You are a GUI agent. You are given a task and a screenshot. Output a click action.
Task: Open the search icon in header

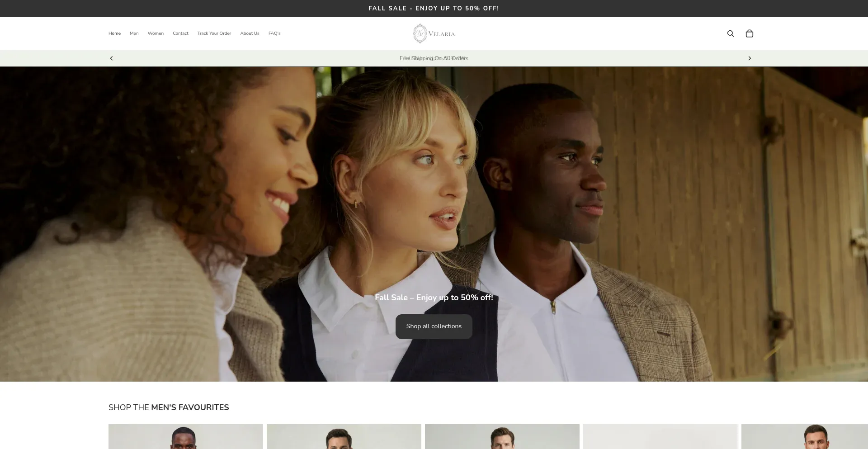click(x=730, y=33)
